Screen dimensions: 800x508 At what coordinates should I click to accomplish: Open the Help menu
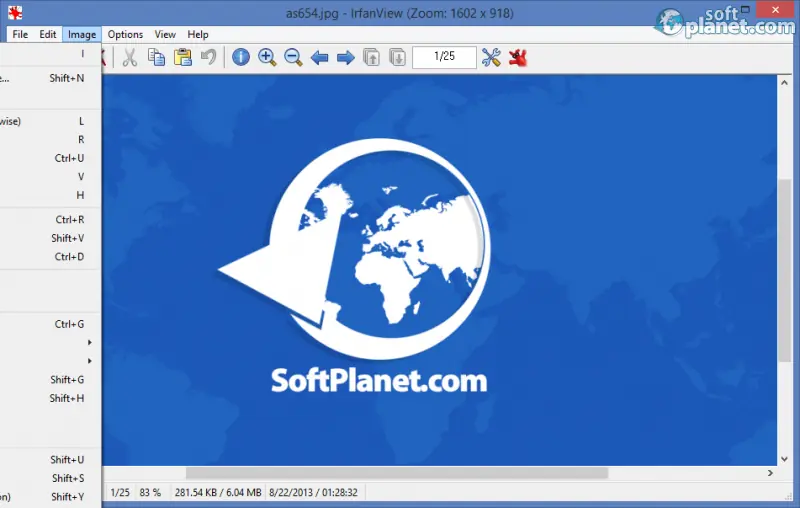click(x=197, y=34)
